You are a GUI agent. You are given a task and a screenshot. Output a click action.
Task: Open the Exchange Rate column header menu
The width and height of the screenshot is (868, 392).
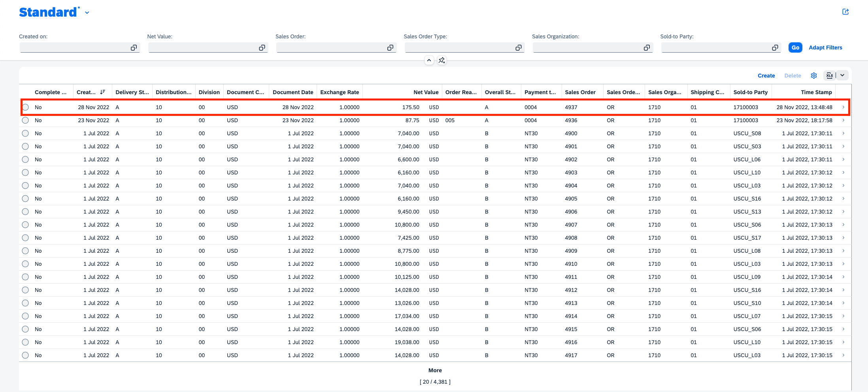(x=340, y=92)
